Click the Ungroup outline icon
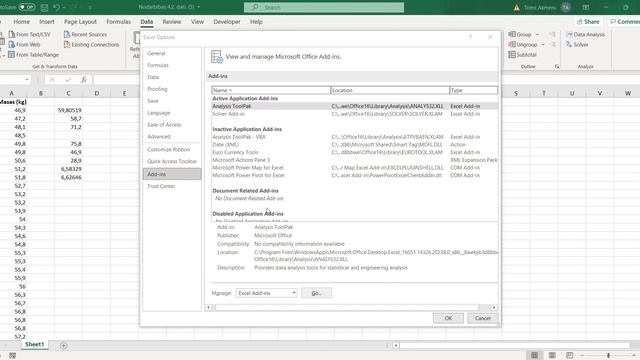The height and width of the screenshot is (360, 640). click(512, 44)
